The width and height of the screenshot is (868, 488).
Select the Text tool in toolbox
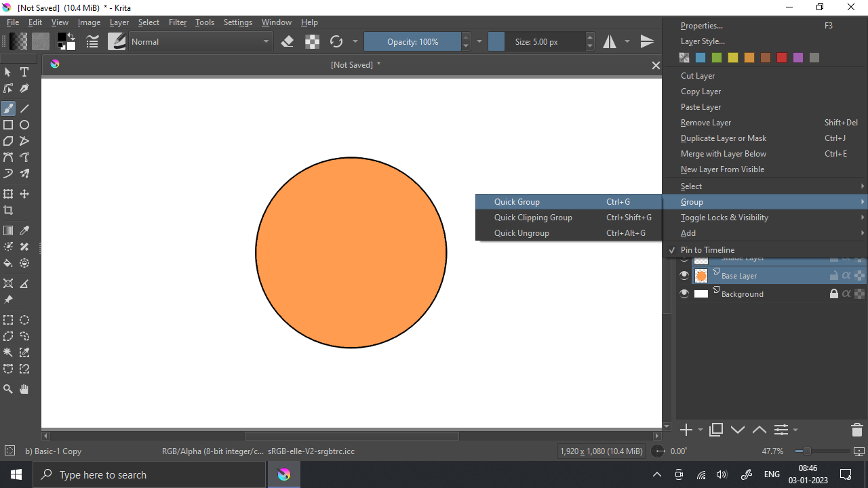24,72
